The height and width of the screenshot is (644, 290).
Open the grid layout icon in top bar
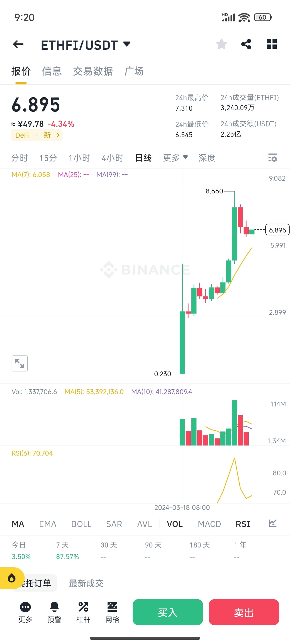(x=272, y=44)
